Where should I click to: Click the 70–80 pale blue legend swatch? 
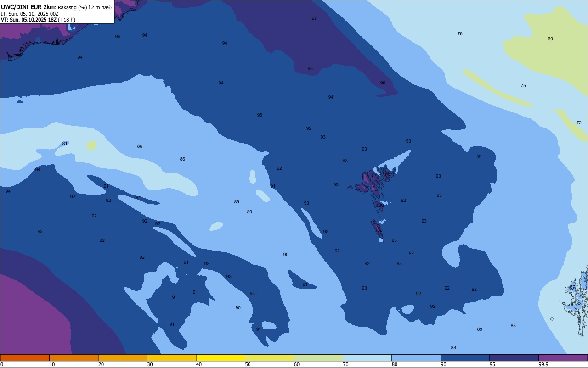coord(367,357)
